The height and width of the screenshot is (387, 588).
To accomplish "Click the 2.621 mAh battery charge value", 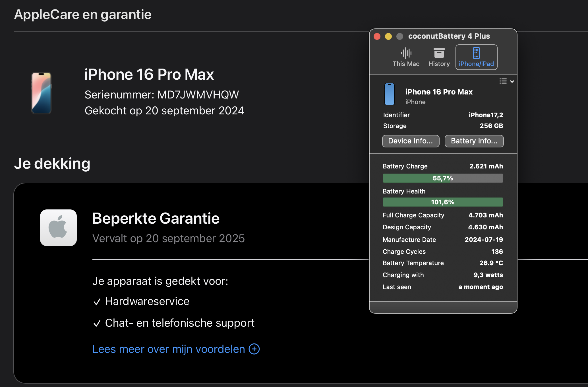I will tap(486, 166).
